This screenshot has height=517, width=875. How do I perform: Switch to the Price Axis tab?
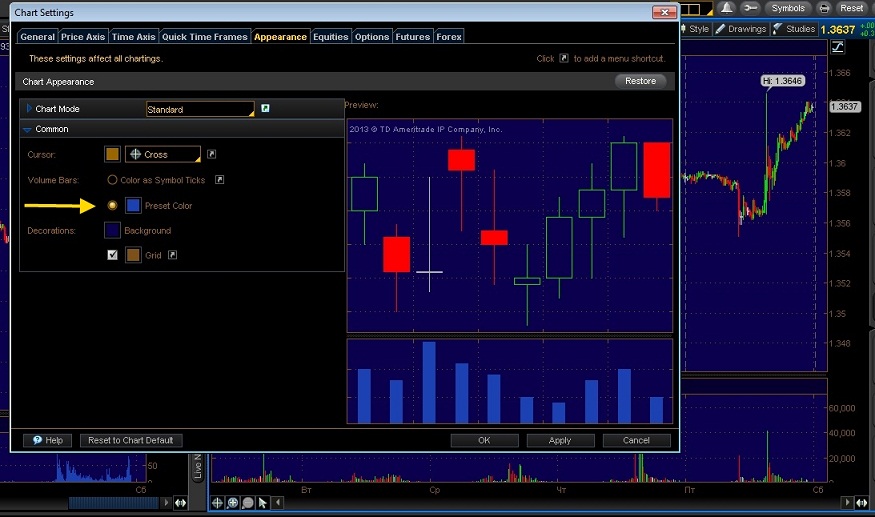(x=82, y=37)
